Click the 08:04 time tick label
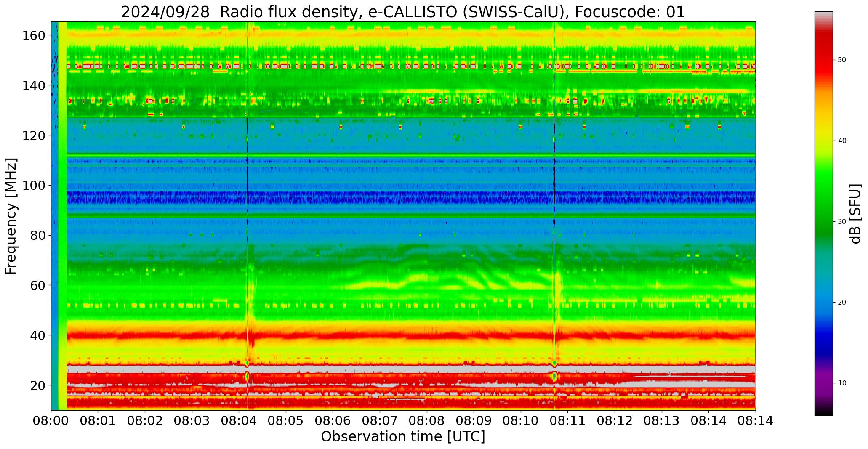Viewport: 868px width, 449px height. (x=239, y=421)
